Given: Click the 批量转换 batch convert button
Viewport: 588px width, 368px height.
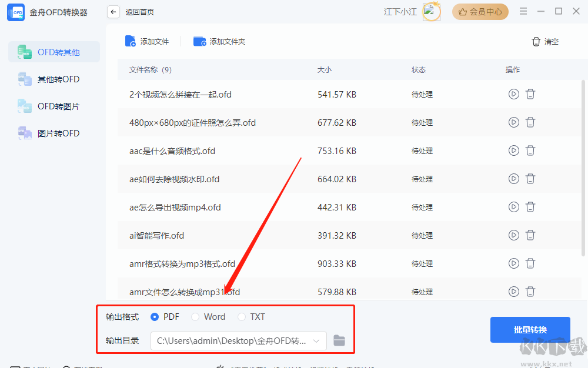Looking at the screenshot, I should pos(530,330).
